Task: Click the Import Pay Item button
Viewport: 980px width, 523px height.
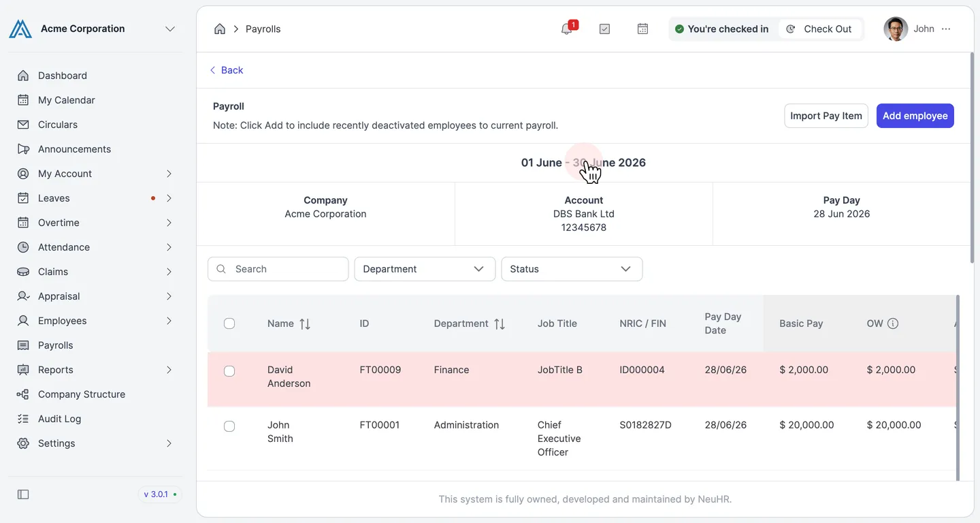Action: click(826, 116)
